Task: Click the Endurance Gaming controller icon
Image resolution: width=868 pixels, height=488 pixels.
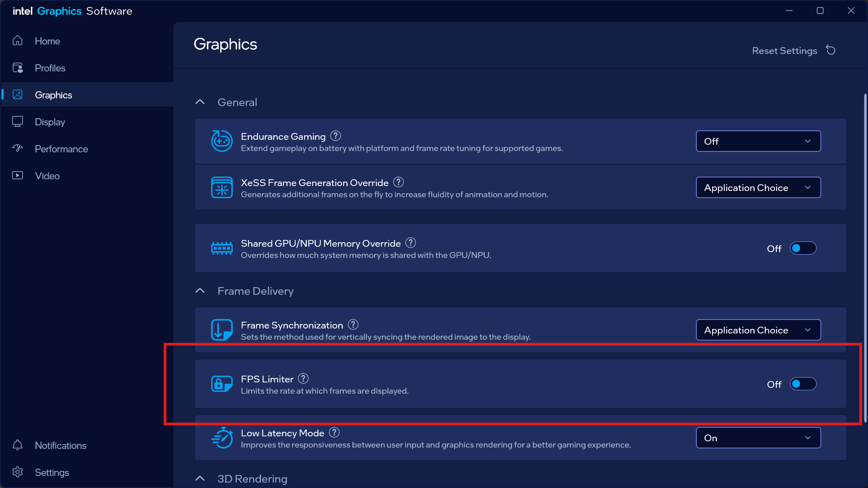Action: tap(221, 141)
